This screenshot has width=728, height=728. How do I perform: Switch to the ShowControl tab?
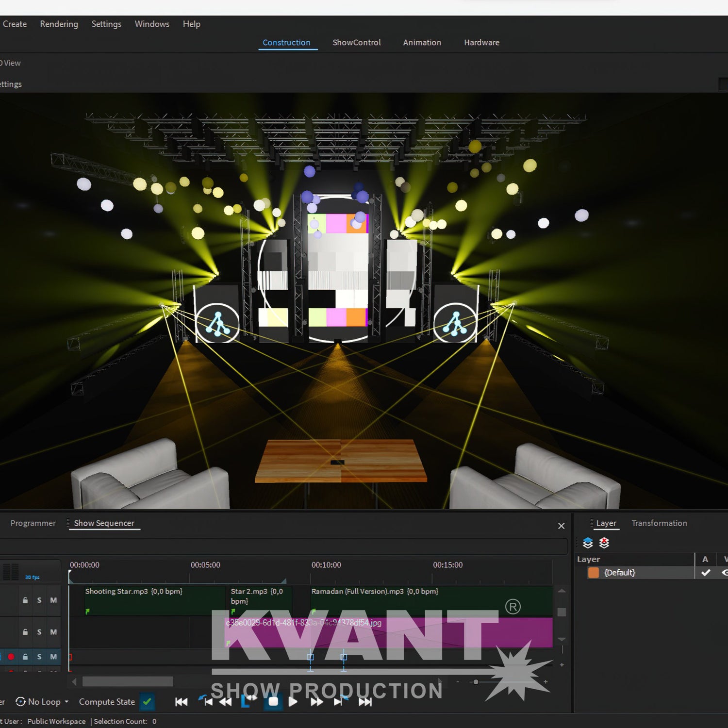tap(356, 43)
